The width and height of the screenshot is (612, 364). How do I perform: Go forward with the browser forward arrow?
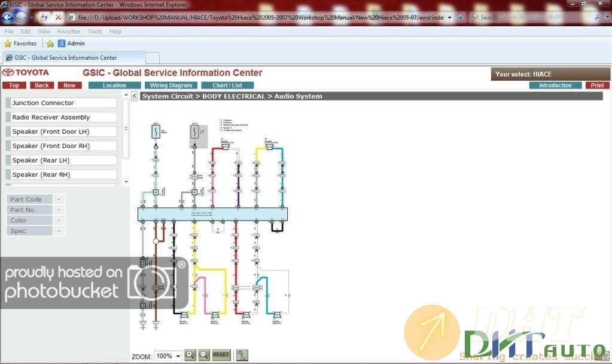pos(21,17)
